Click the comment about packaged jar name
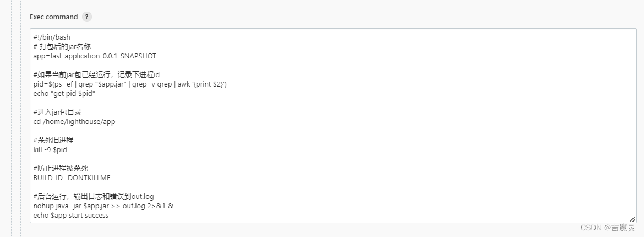The image size is (644, 237). pyautogui.click(x=62, y=47)
